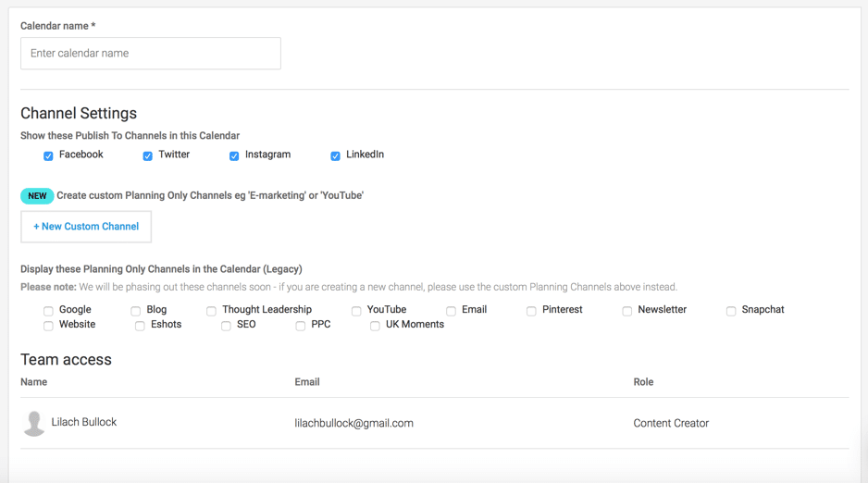Disable the LinkedIn channel checkbox

click(x=335, y=156)
